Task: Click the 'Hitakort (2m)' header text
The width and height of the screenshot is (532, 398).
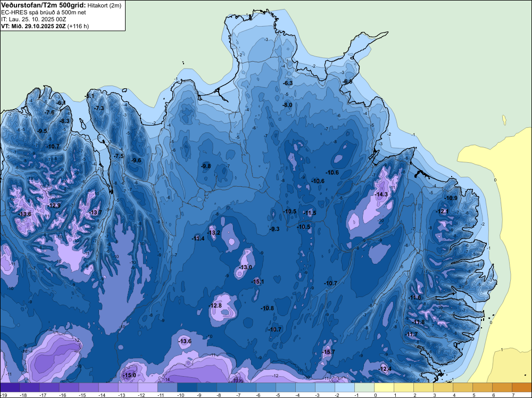Action: (104, 5)
